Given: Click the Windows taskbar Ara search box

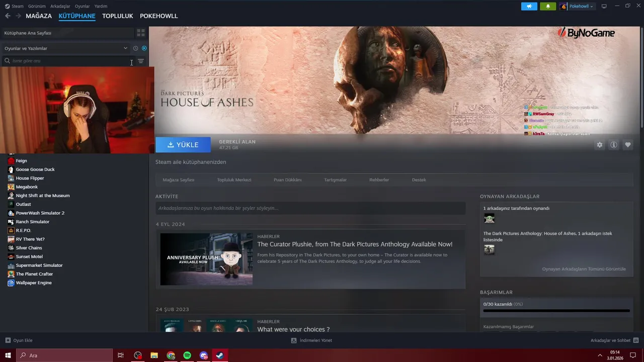Looking at the screenshot, I should pos(64,355).
